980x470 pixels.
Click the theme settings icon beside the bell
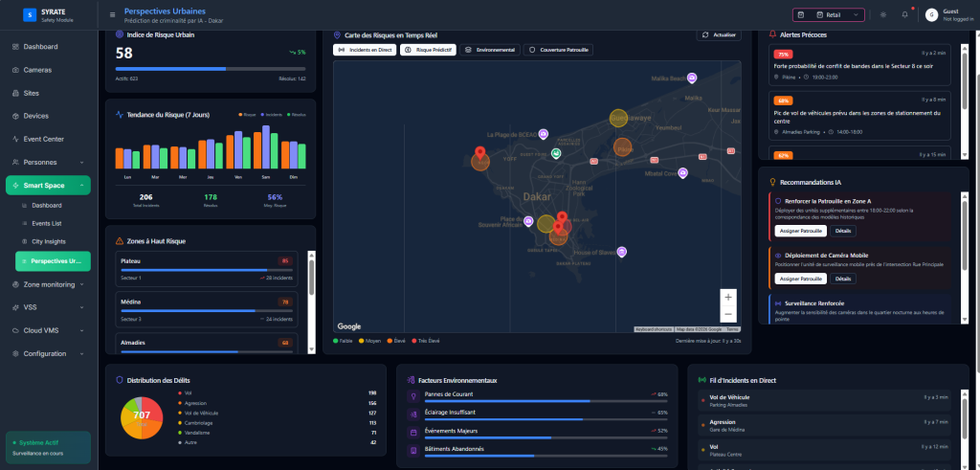882,14
